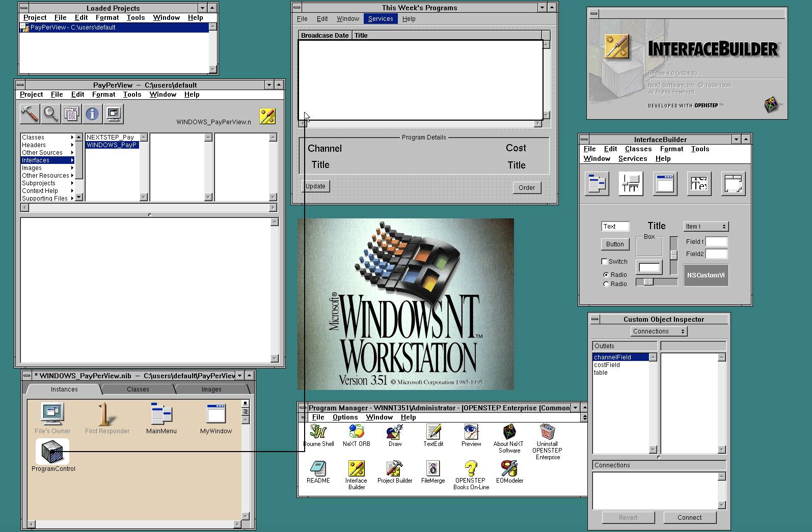Select the NeXT ORB program icon
Viewport: 812px width, 532px height.
[x=357, y=432]
